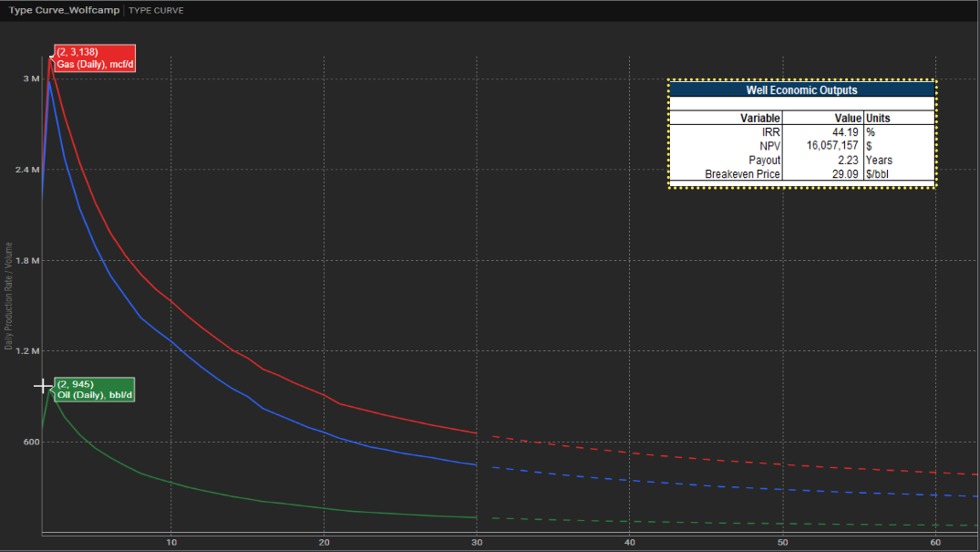Click the white crosshair marker at oil peak

click(x=43, y=386)
